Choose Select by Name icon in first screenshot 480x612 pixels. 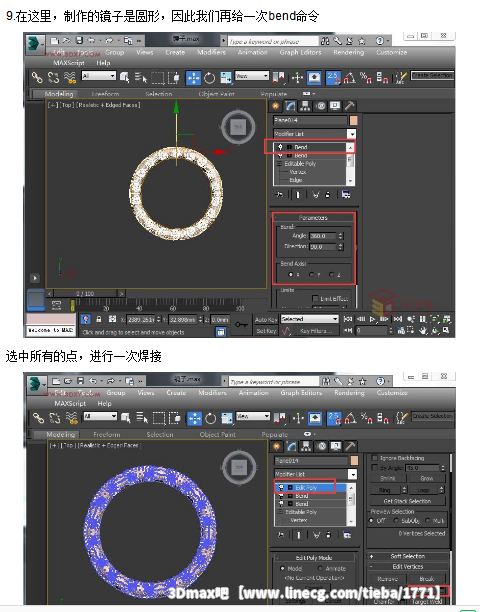pyautogui.click(x=141, y=77)
